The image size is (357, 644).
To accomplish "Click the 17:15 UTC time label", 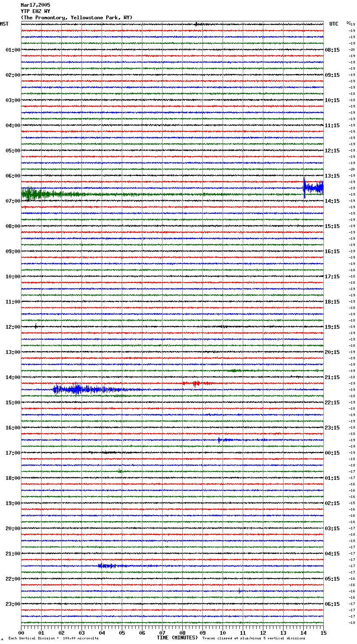I will [x=332, y=277].
